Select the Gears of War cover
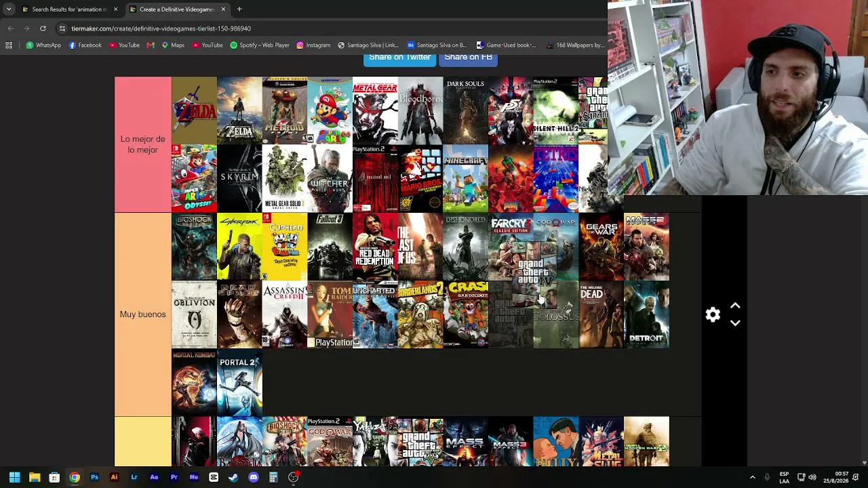The height and width of the screenshot is (488, 868). 601,247
